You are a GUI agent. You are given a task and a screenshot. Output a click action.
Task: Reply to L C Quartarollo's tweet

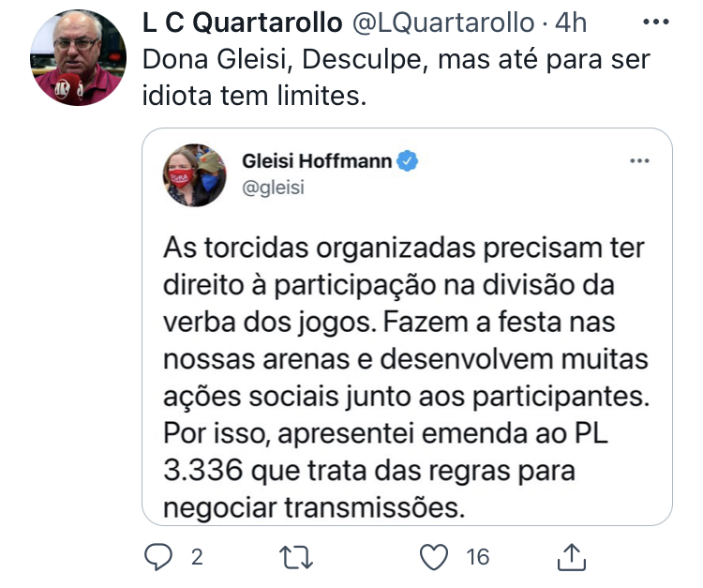159,558
